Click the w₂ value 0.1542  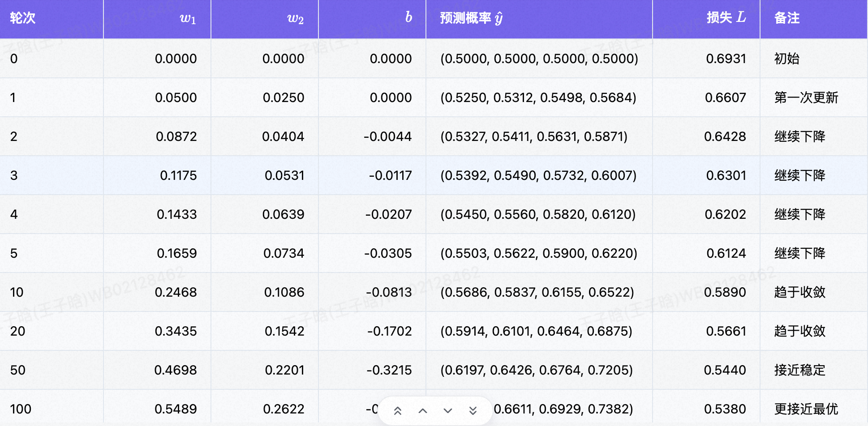[x=284, y=331]
